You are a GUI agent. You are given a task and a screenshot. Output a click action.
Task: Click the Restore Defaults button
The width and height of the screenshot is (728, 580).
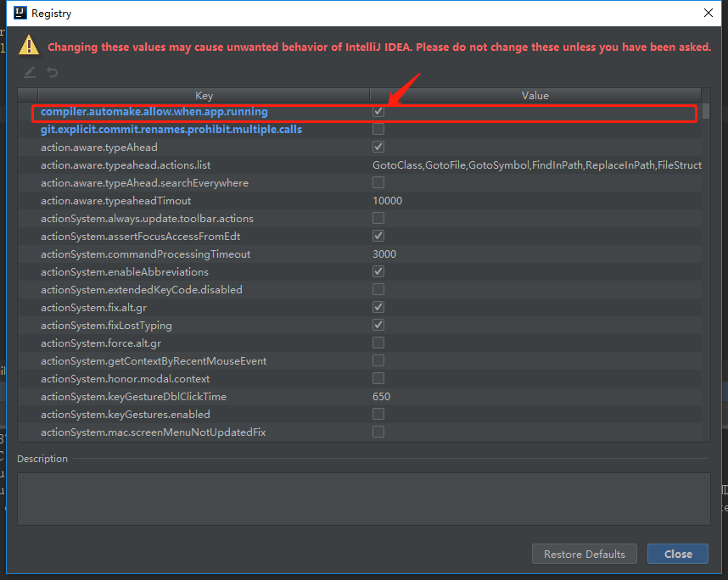point(584,554)
